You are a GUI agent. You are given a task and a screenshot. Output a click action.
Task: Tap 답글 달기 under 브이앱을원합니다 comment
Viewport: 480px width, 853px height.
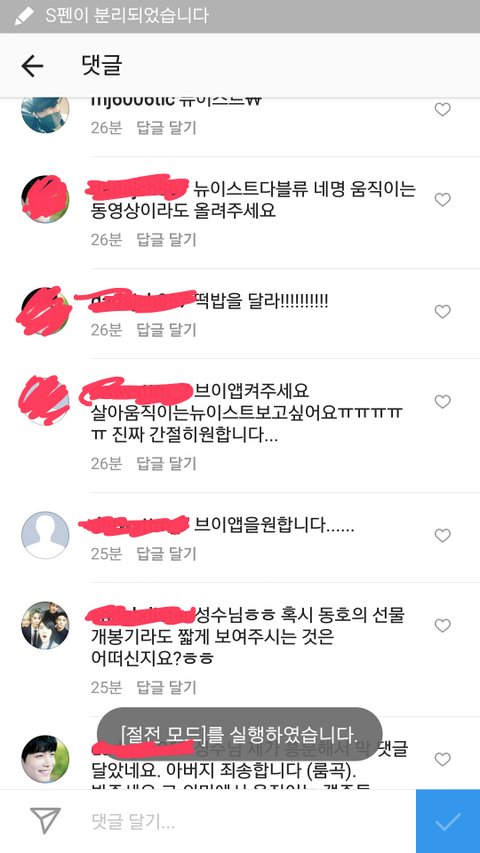(x=166, y=554)
